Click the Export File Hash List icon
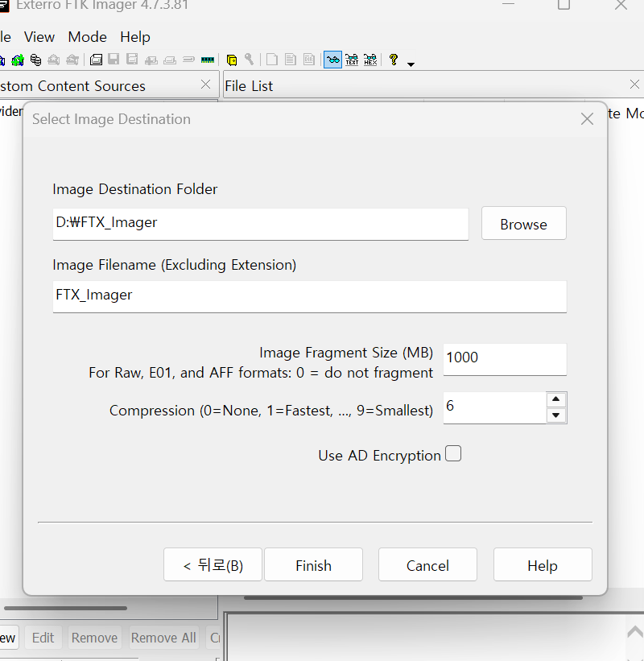Image resolution: width=644 pixels, height=661 pixels. coord(291,60)
